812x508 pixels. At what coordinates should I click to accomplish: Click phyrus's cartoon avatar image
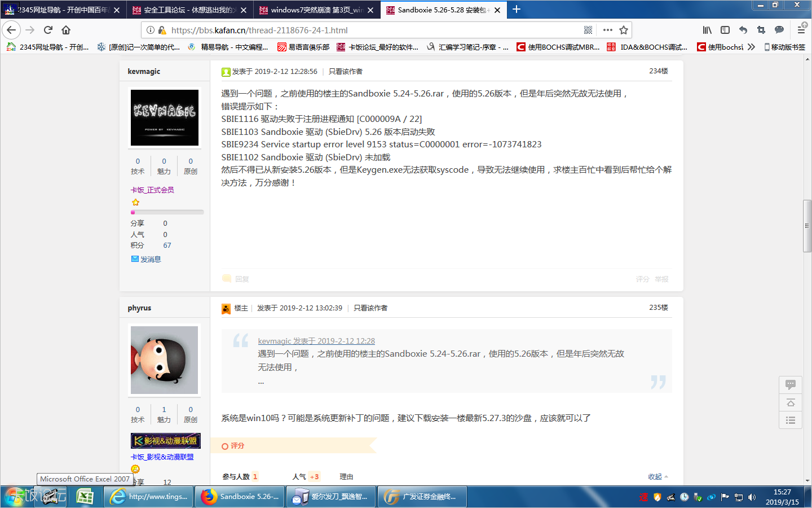[x=165, y=360]
